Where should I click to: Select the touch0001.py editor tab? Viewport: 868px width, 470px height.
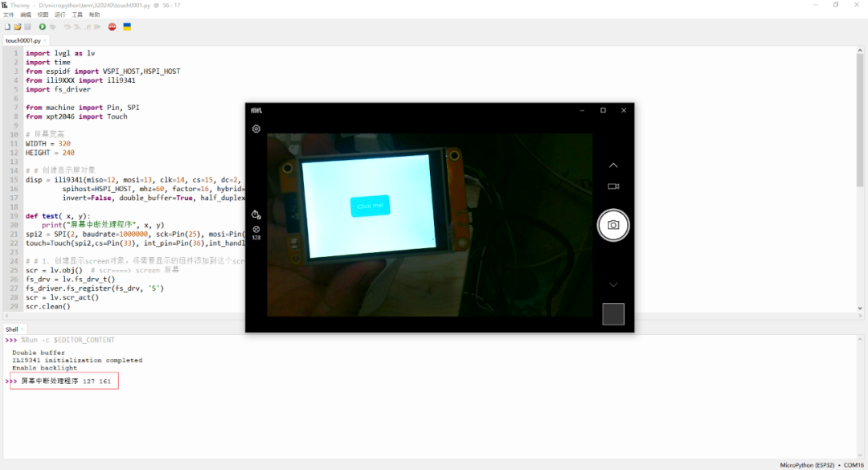coord(22,40)
